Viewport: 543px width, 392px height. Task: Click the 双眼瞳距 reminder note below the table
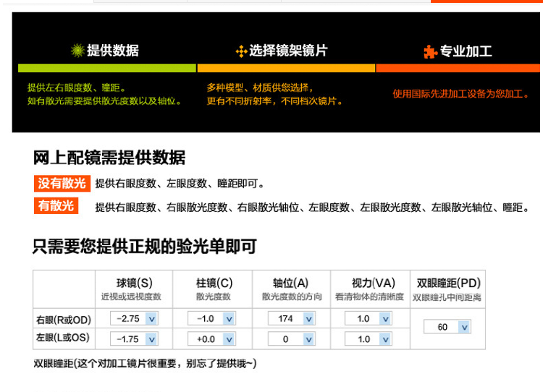[145, 364]
